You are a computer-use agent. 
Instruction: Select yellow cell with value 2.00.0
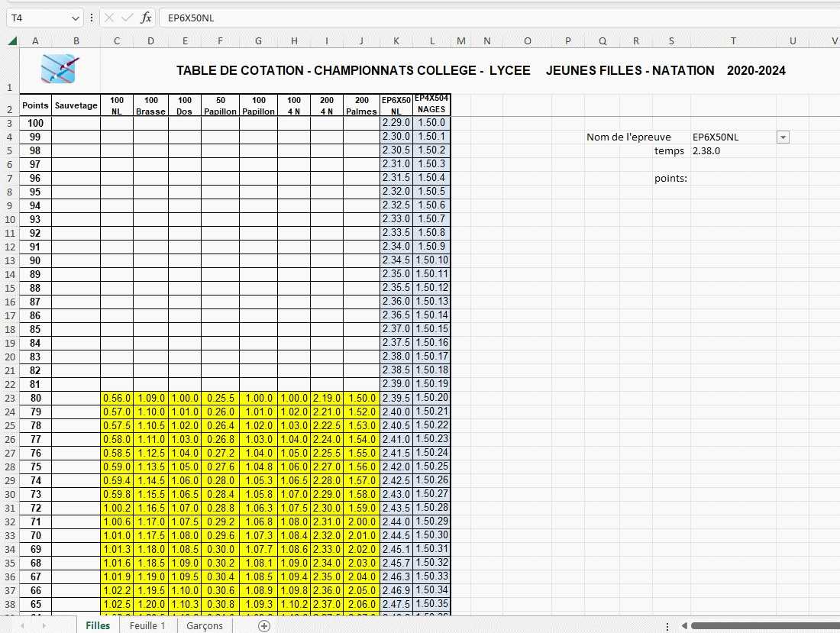point(362,522)
